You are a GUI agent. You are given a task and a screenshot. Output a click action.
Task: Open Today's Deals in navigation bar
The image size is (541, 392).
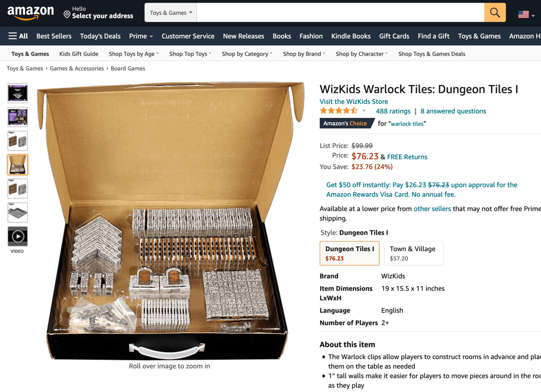tap(100, 36)
